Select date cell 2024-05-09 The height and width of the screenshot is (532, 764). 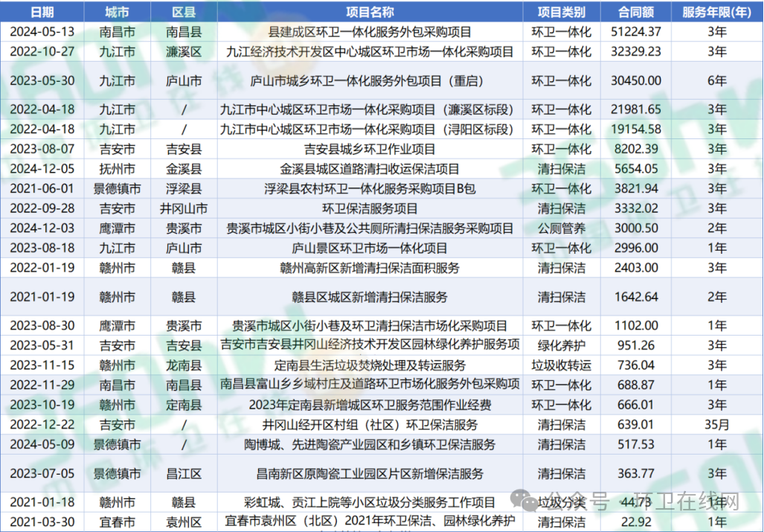(x=42, y=444)
